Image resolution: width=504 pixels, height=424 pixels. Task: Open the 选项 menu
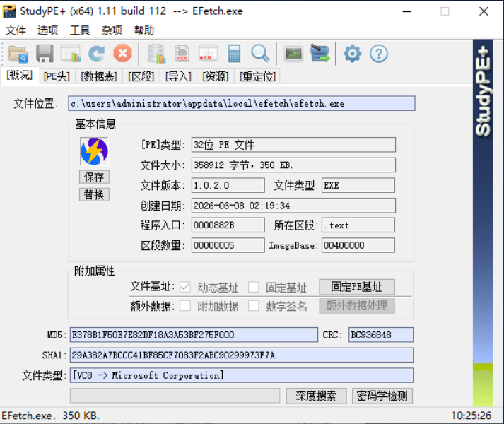47,30
